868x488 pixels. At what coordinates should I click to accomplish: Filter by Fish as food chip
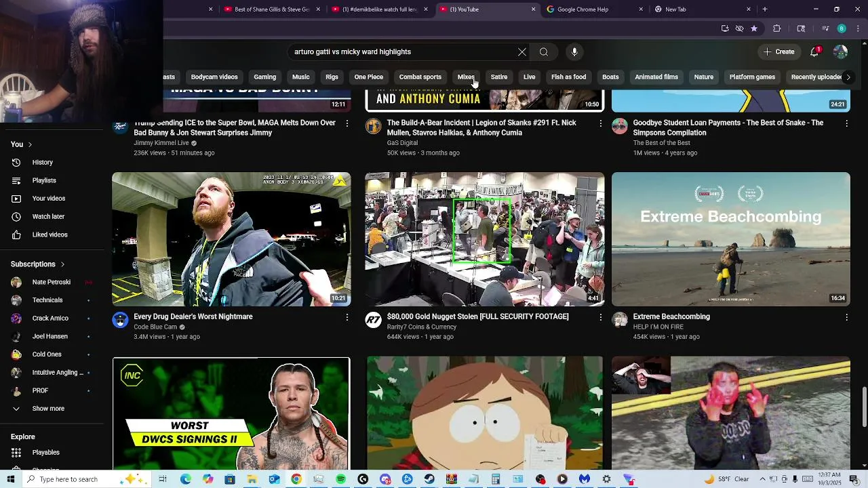click(x=568, y=77)
